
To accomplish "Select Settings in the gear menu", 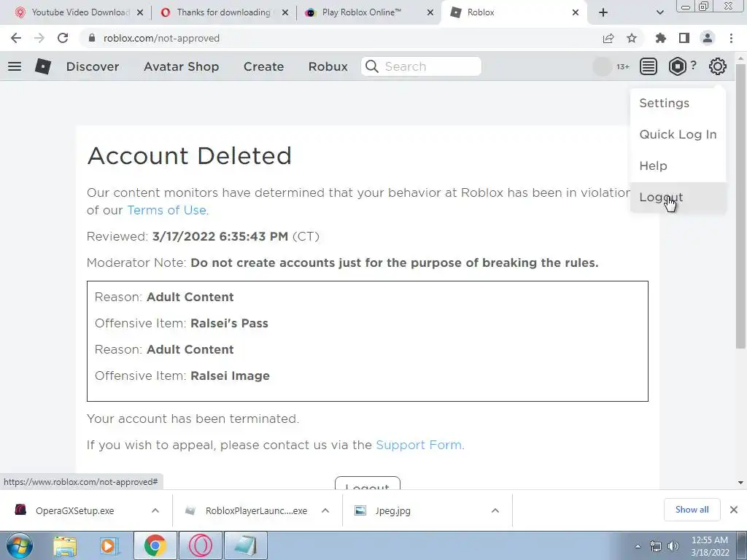I will (678, 104).
